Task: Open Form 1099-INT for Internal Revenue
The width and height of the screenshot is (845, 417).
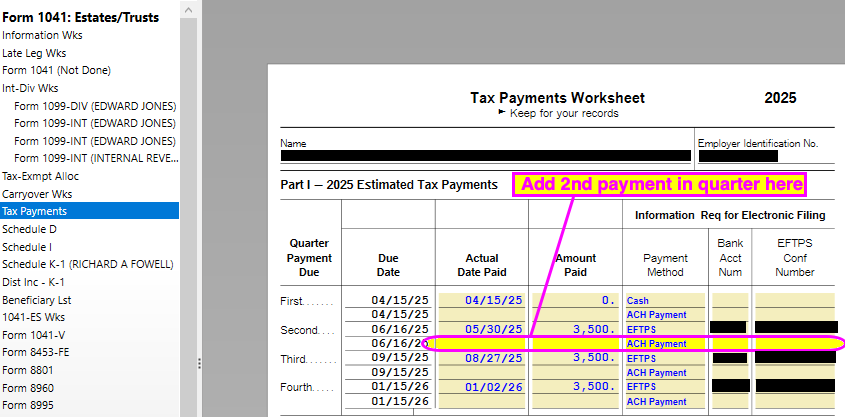Action: tap(95, 158)
